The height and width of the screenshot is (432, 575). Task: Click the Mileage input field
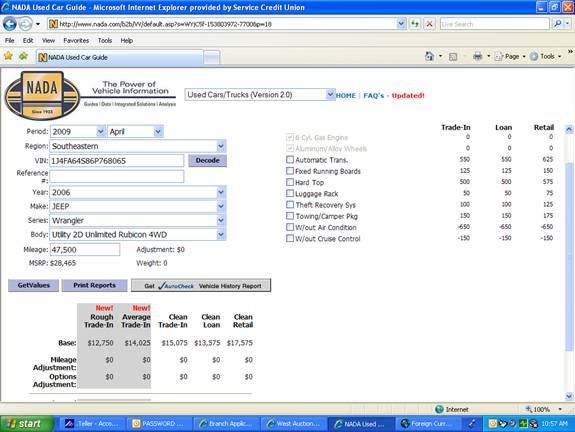point(85,250)
